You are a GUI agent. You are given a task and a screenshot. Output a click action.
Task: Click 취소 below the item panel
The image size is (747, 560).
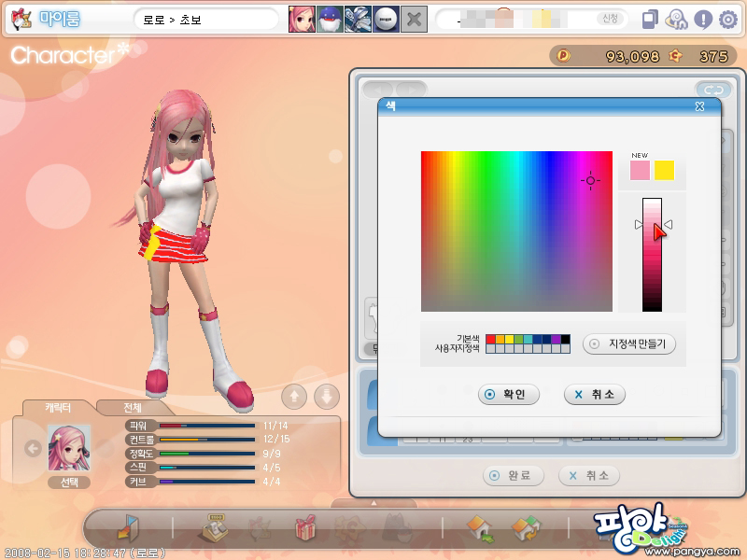(x=589, y=475)
